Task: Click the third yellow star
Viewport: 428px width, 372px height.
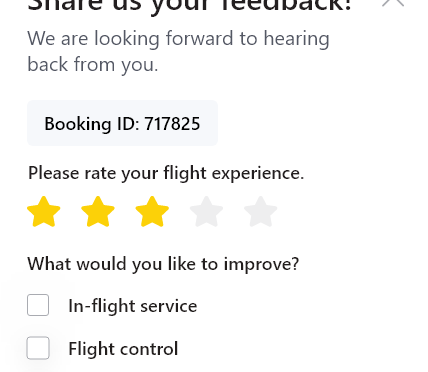Action: click(152, 212)
